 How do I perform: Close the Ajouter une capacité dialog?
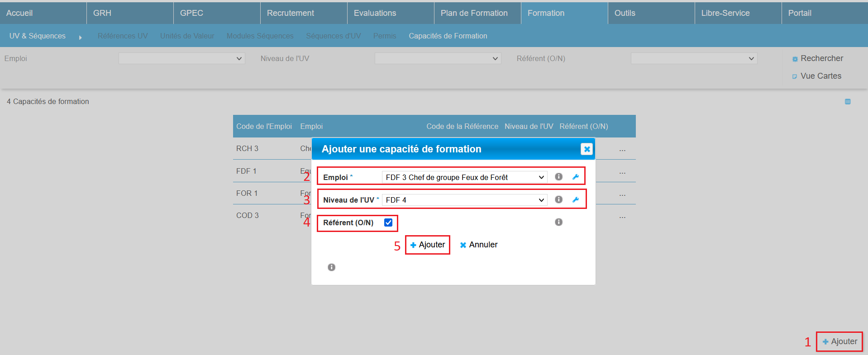pyautogui.click(x=587, y=149)
